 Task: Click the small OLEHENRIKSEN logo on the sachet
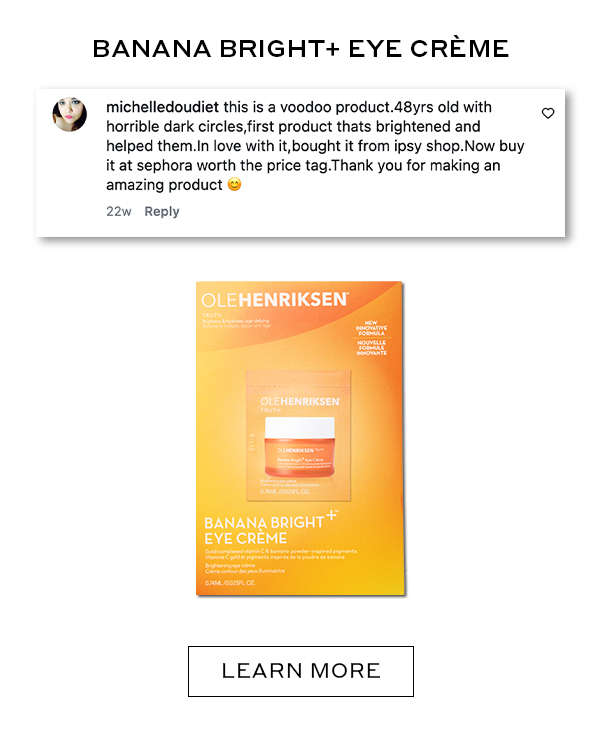point(300,402)
